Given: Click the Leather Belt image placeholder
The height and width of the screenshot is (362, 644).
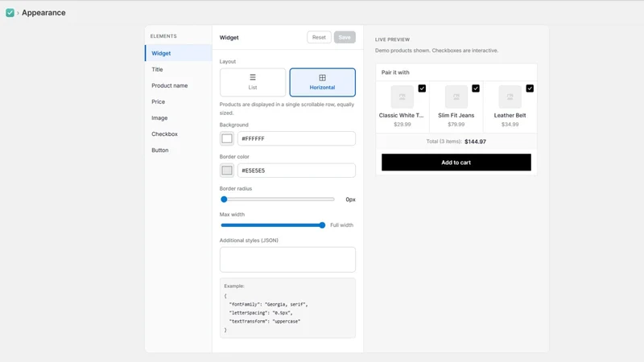Looking at the screenshot, I should tap(510, 97).
